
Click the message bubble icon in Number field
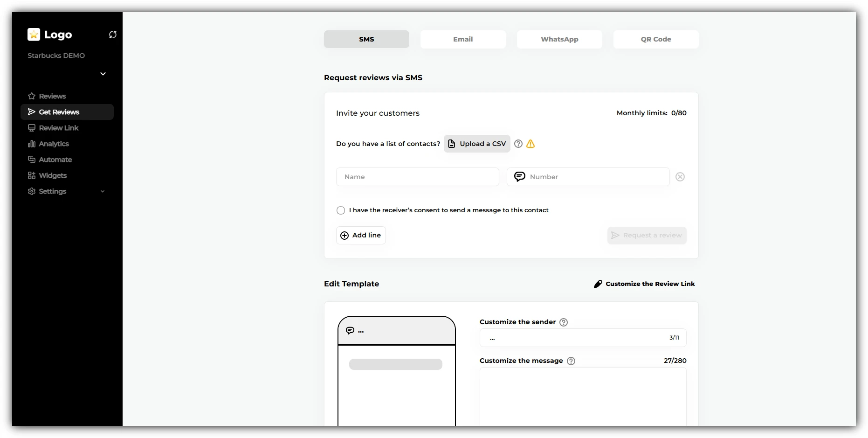520,177
